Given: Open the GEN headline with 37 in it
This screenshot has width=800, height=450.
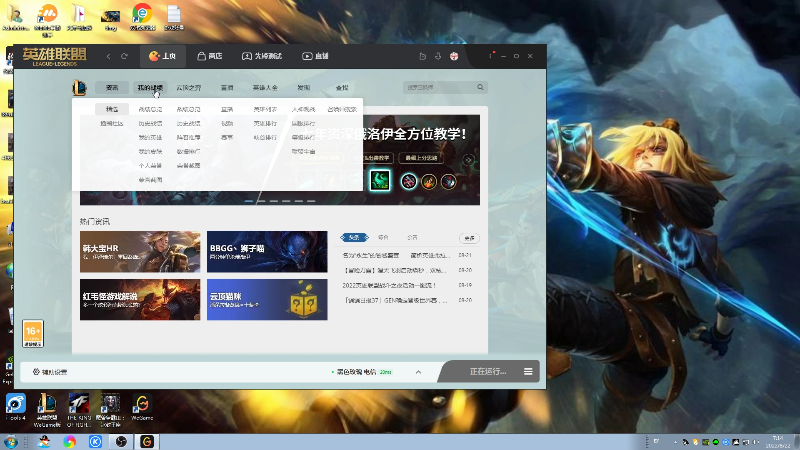Looking at the screenshot, I should (395, 301).
